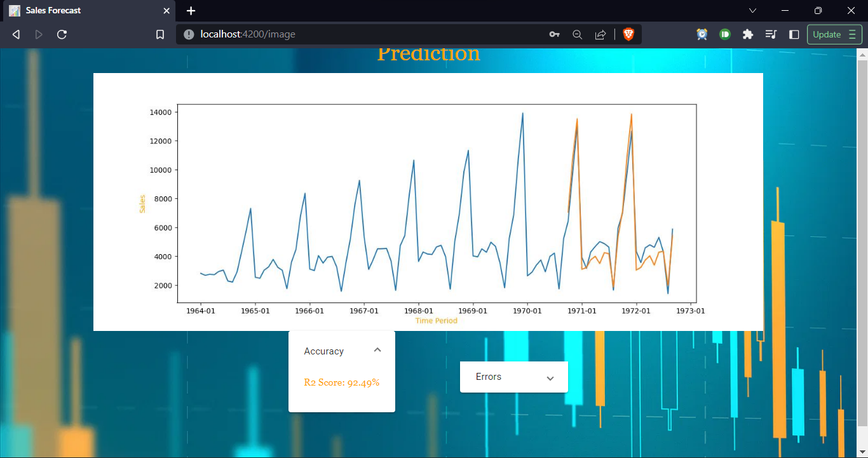Click the Prediction heading
The width and height of the screenshot is (868, 458).
tap(429, 54)
